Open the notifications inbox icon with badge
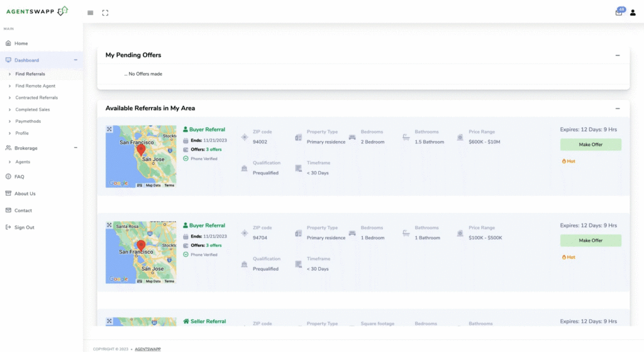 point(619,11)
